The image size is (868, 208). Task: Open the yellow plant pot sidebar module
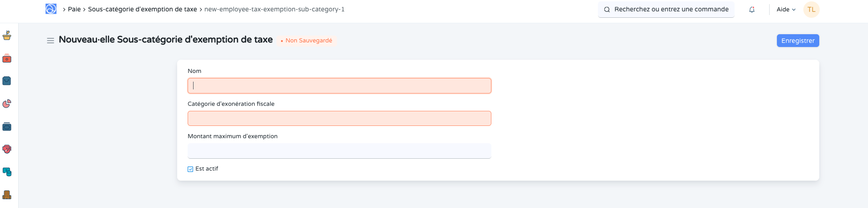pos(7,36)
